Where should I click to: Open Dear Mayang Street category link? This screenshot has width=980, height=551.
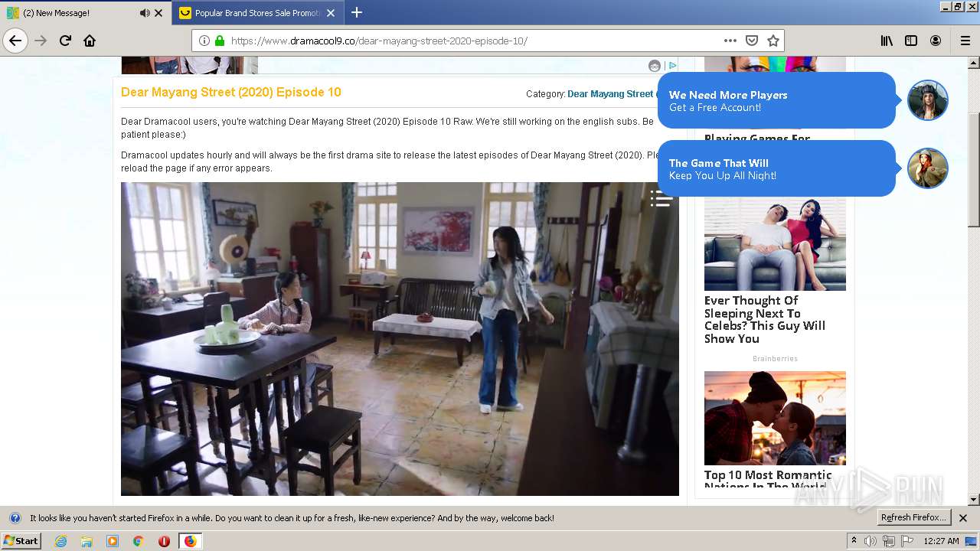point(612,94)
